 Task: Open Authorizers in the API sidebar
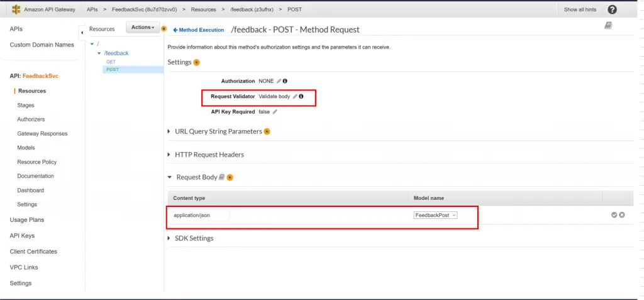[31, 119]
